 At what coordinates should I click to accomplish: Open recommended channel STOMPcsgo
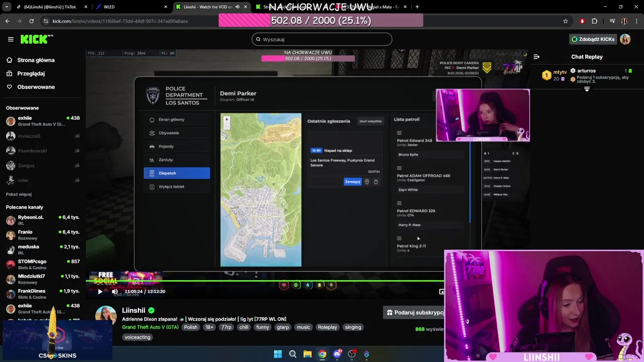(x=43, y=264)
